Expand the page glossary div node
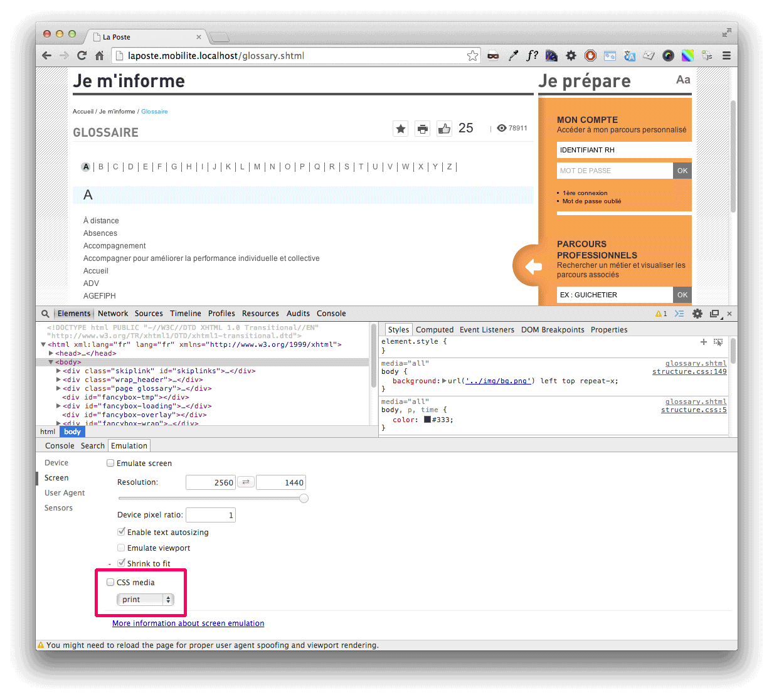 58,388
